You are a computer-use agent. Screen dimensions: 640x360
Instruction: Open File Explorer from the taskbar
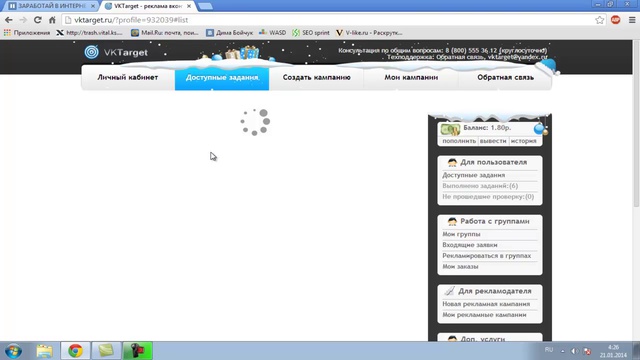pos(44,351)
